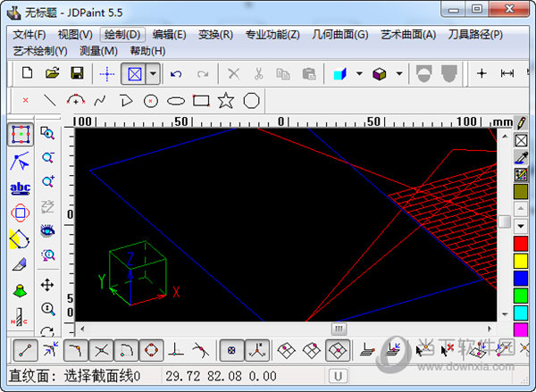Viewport: 536px width, 392px height.
Task: Toggle the XYZ axis snap button
Action: coord(257,350)
